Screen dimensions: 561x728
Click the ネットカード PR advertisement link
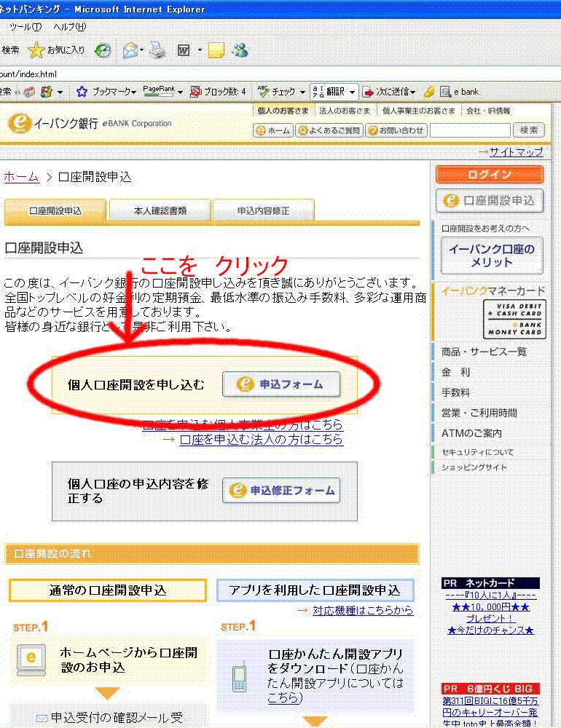[491, 612]
